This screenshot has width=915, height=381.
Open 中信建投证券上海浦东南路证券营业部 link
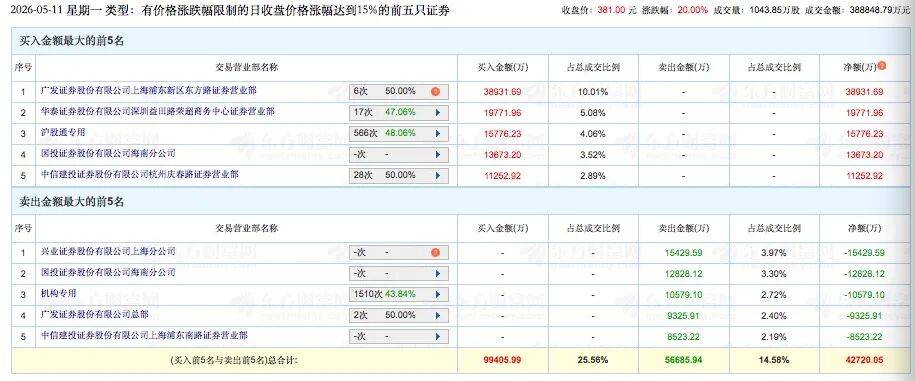click(x=144, y=335)
